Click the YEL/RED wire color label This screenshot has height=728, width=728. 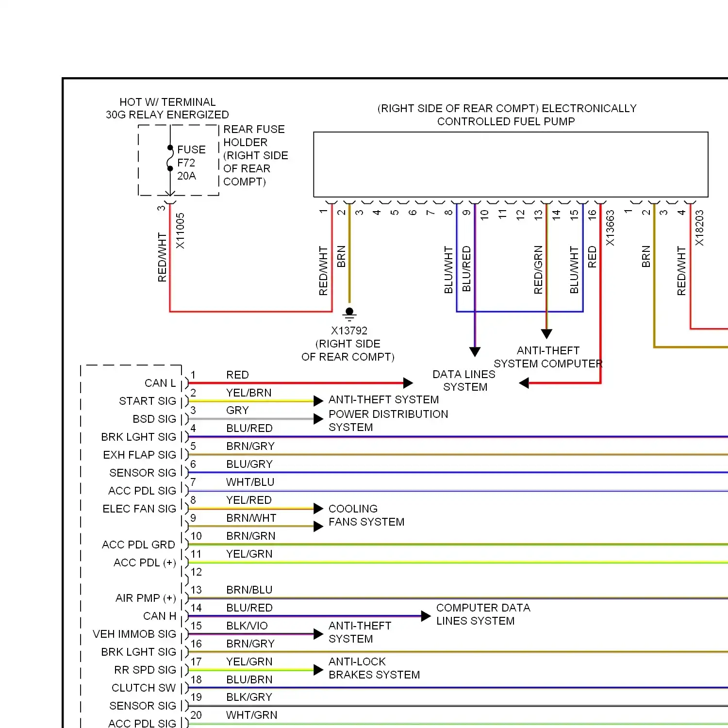pyautogui.click(x=249, y=500)
